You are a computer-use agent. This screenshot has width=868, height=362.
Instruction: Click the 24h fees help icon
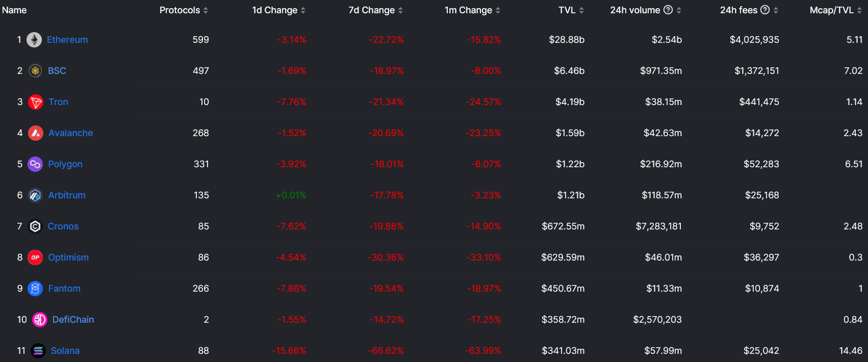coord(765,10)
